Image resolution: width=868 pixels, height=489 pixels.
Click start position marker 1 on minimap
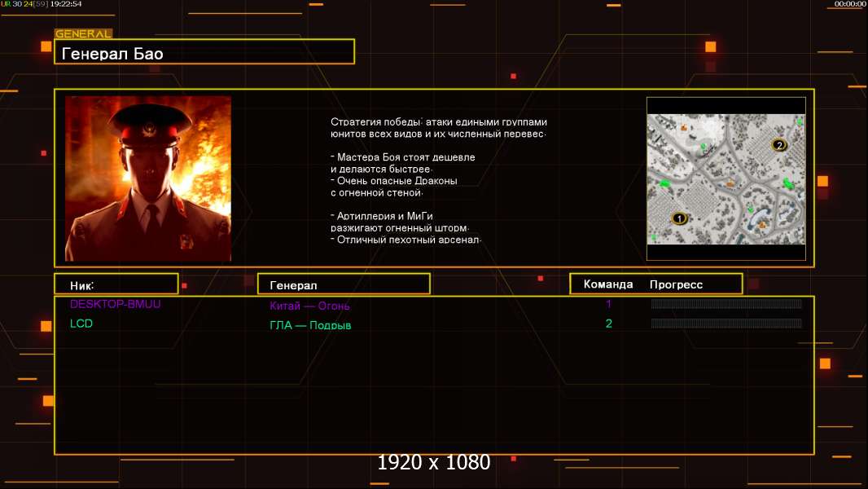tap(679, 218)
